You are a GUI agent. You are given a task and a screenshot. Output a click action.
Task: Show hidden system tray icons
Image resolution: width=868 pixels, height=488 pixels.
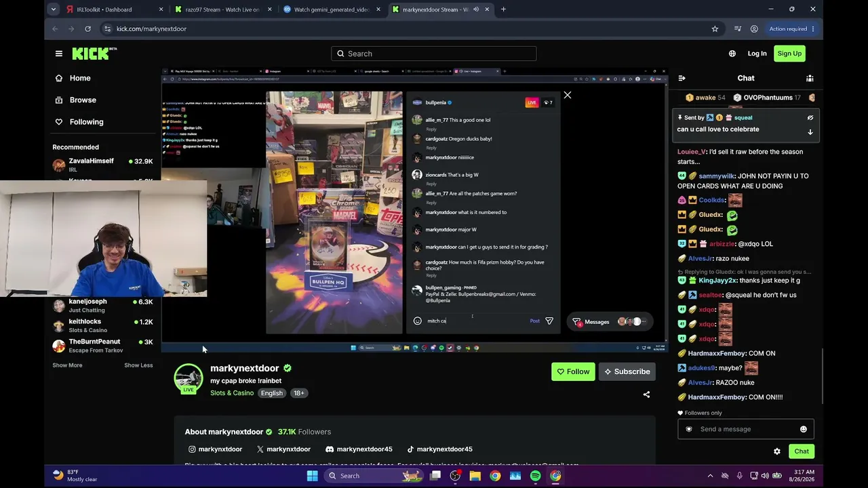(x=710, y=476)
